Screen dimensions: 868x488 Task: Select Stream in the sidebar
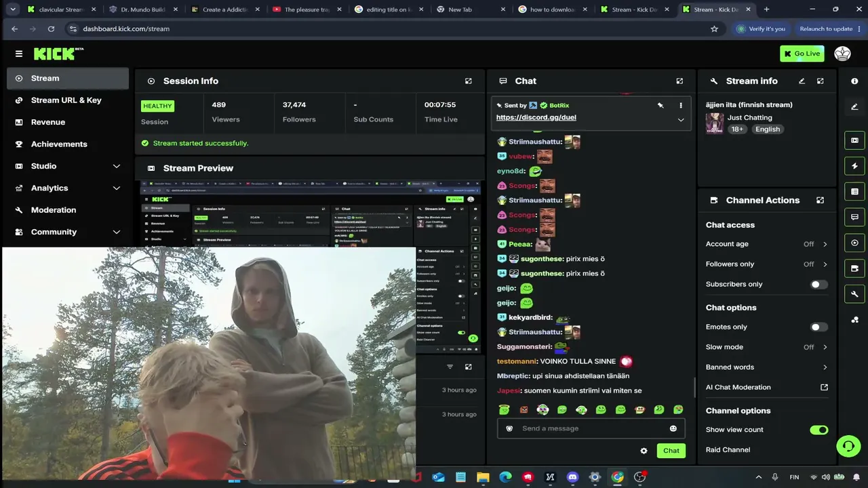(68, 78)
